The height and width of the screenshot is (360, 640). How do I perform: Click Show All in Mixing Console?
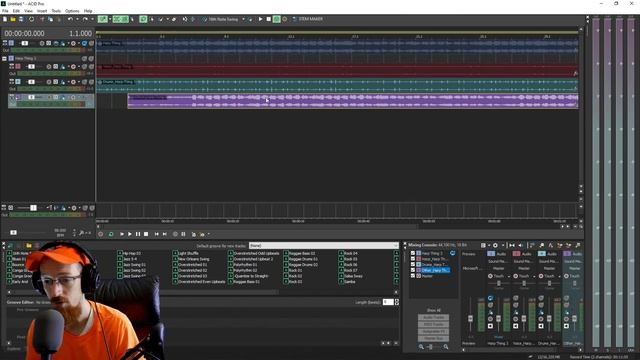coord(433,311)
